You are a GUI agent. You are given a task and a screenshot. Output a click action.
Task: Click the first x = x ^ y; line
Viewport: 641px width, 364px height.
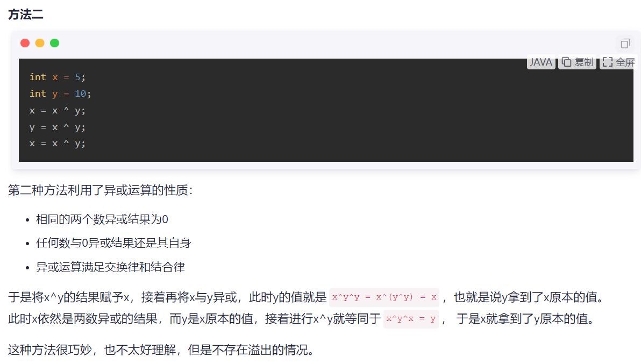click(56, 110)
